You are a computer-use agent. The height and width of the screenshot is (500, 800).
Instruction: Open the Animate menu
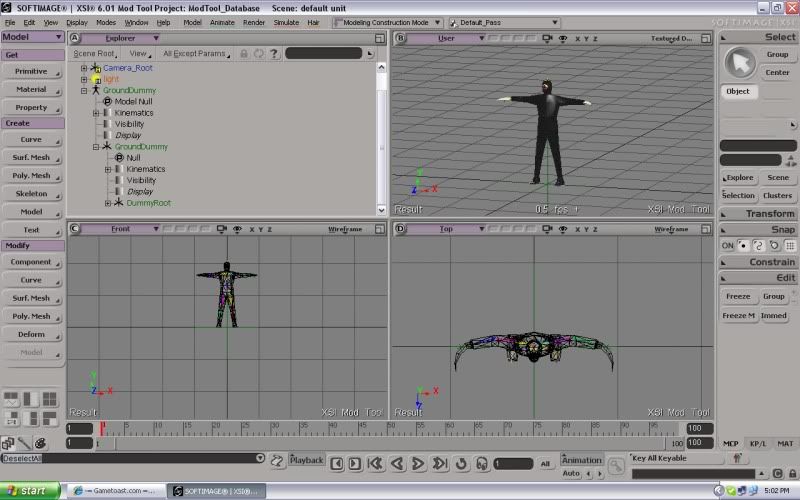pos(222,22)
